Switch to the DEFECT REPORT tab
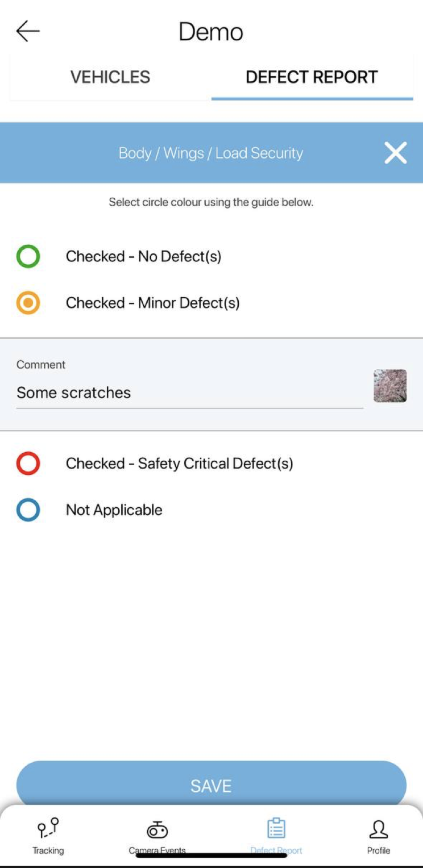The image size is (423, 868). click(311, 77)
